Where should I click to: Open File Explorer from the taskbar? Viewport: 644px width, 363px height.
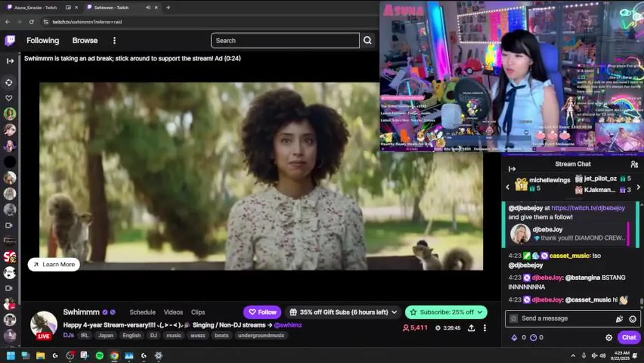coord(40,355)
